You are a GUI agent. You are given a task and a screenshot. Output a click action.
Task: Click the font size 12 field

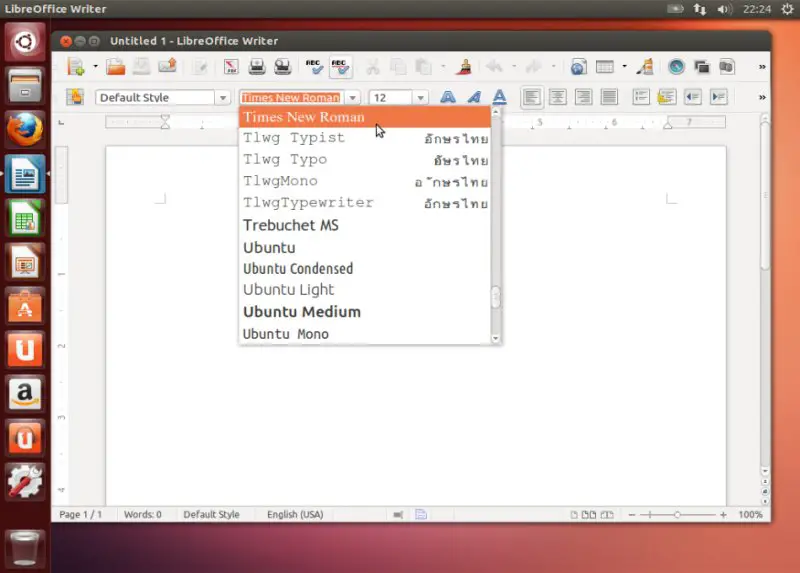[391, 97]
